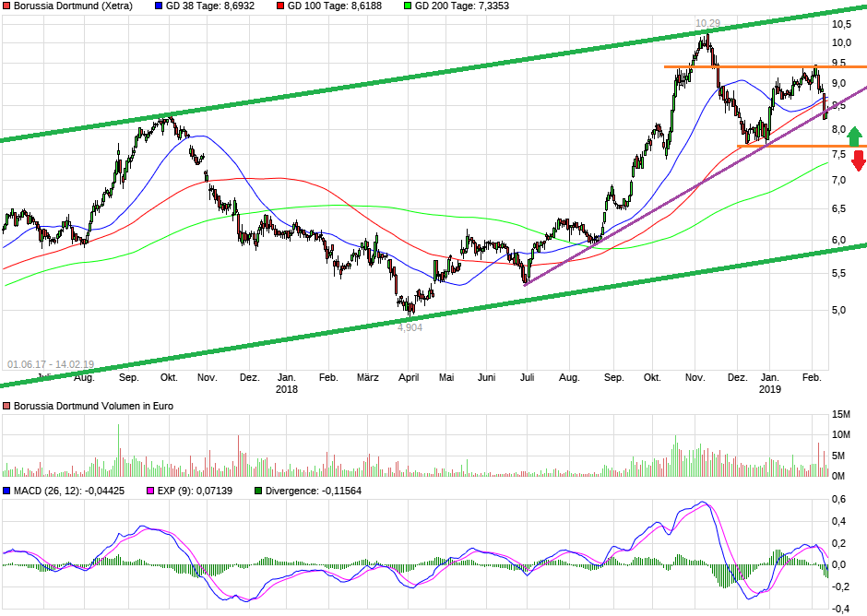Click the 7,5 price axis label

(838, 154)
